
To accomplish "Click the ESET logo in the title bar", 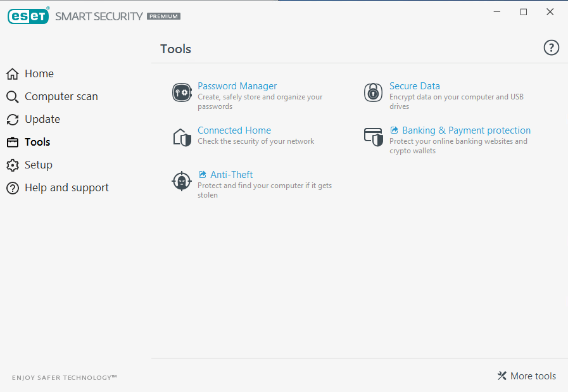I will coord(28,16).
